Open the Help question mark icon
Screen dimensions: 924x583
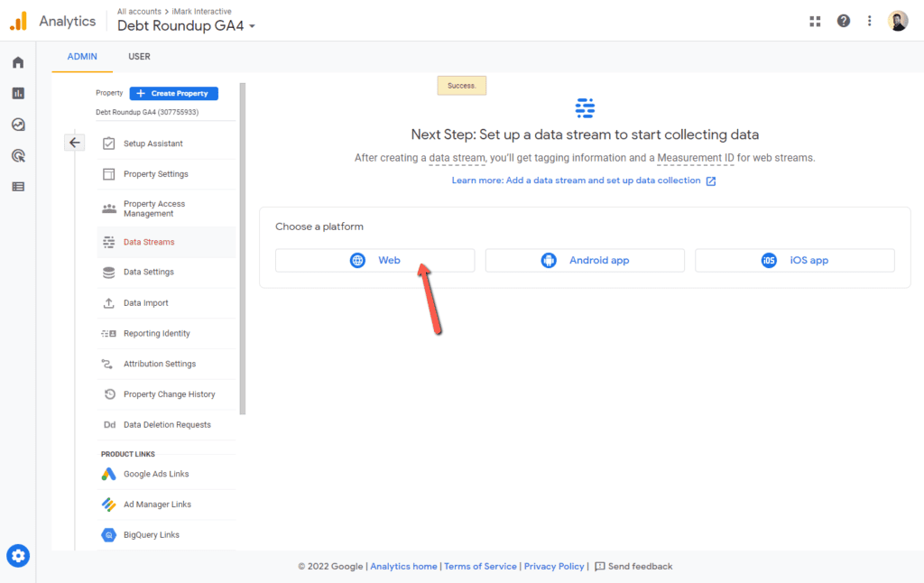pyautogui.click(x=844, y=22)
